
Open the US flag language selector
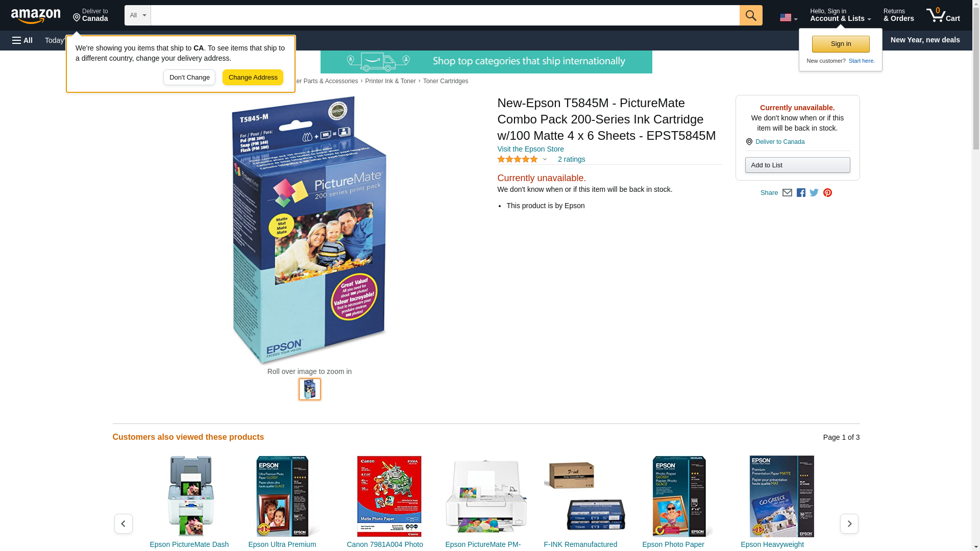(x=789, y=18)
